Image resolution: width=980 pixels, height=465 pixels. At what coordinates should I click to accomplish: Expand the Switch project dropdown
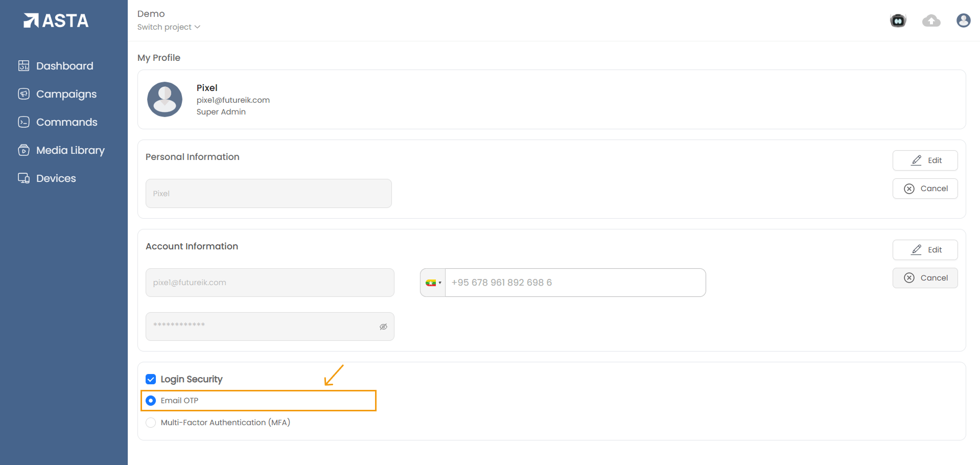coord(169,27)
